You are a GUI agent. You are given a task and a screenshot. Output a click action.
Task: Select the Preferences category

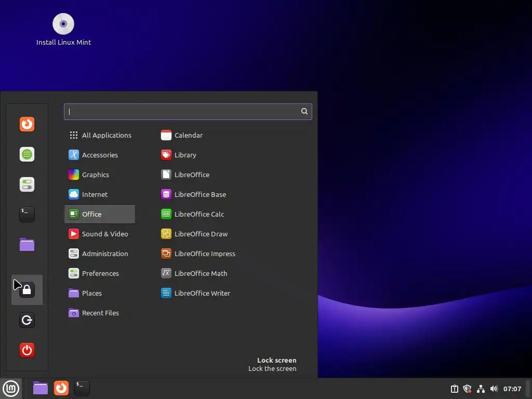click(100, 273)
